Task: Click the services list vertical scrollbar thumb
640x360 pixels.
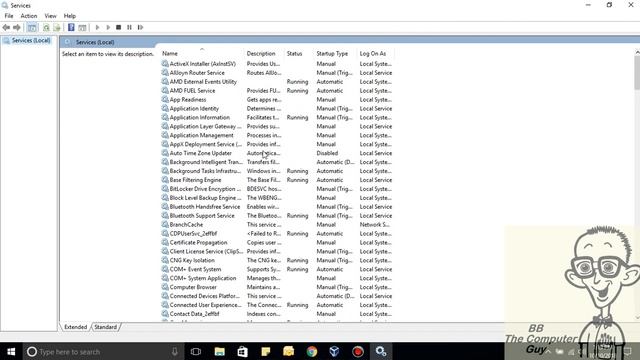Action: point(637,73)
